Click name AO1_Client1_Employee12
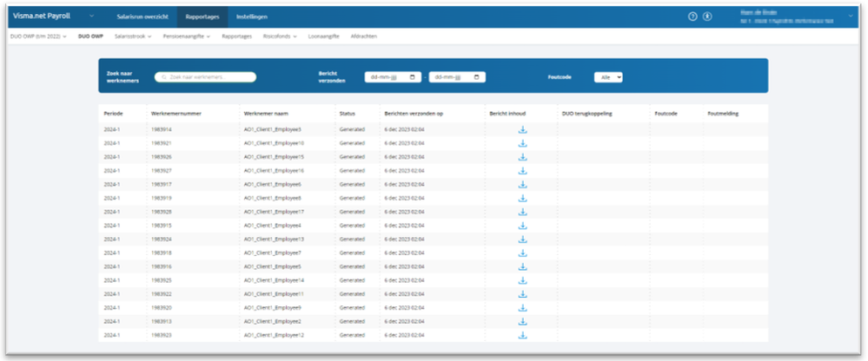Image resolution: width=868 pixels, height=361 pixels. 274,335
